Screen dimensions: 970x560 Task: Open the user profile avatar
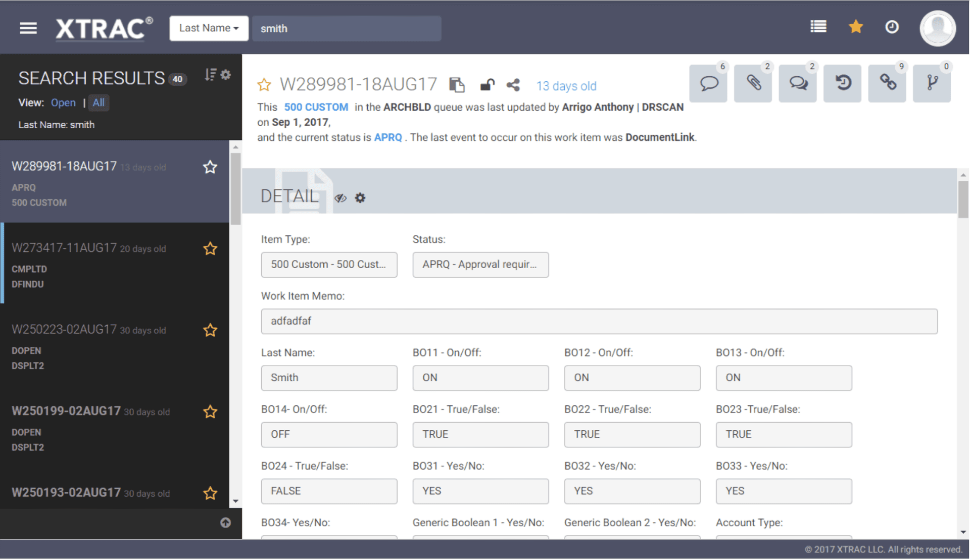938,28
